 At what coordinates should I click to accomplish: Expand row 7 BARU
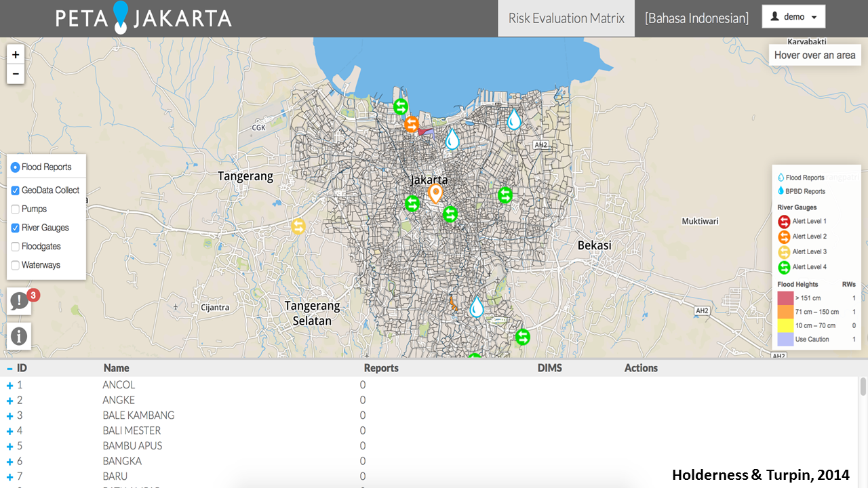9,476
